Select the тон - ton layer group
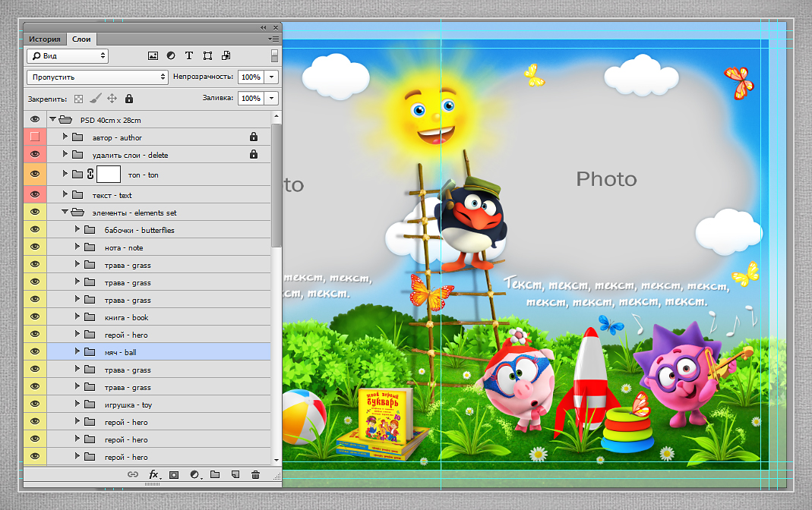The height and width of the screenshot is (510, 812). 159,175
